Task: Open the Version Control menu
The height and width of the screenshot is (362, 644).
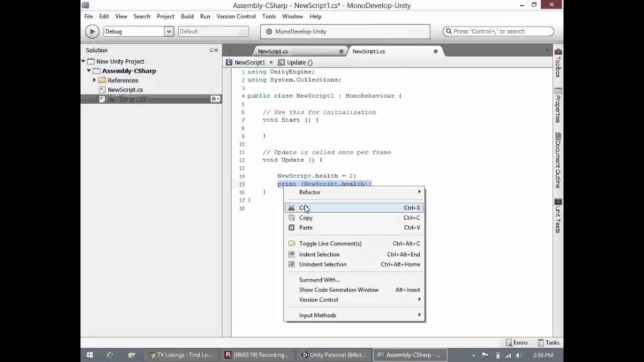Action: coord(236,16)
